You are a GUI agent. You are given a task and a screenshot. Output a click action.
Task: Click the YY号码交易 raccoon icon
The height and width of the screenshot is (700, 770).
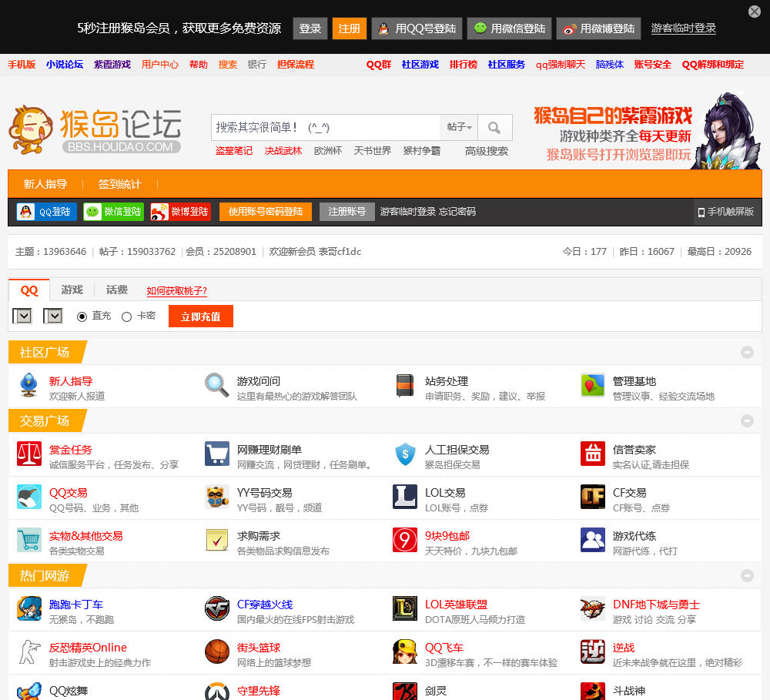(217, 497)
